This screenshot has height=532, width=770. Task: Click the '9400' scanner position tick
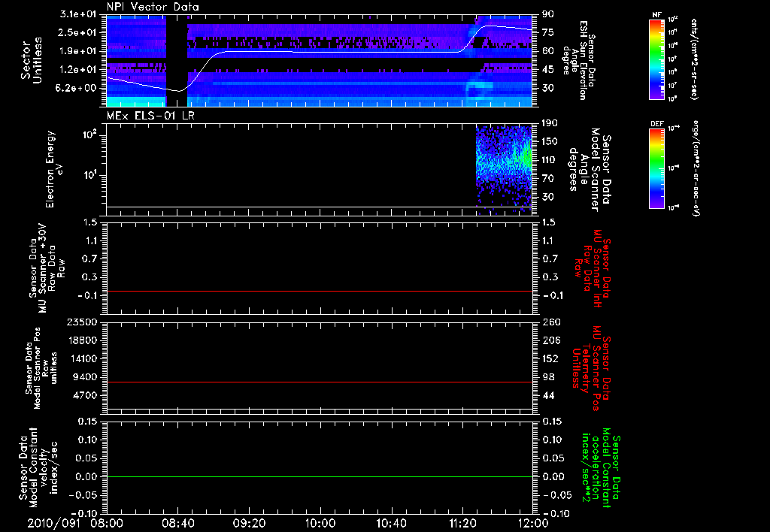point(85,377)
